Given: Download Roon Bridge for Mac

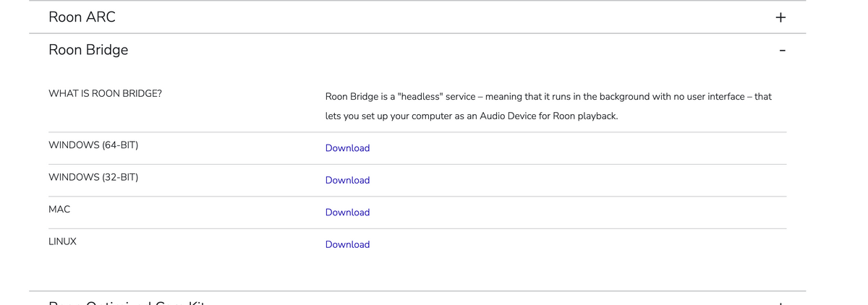Looking at the screenshot, I should (347, 212).
